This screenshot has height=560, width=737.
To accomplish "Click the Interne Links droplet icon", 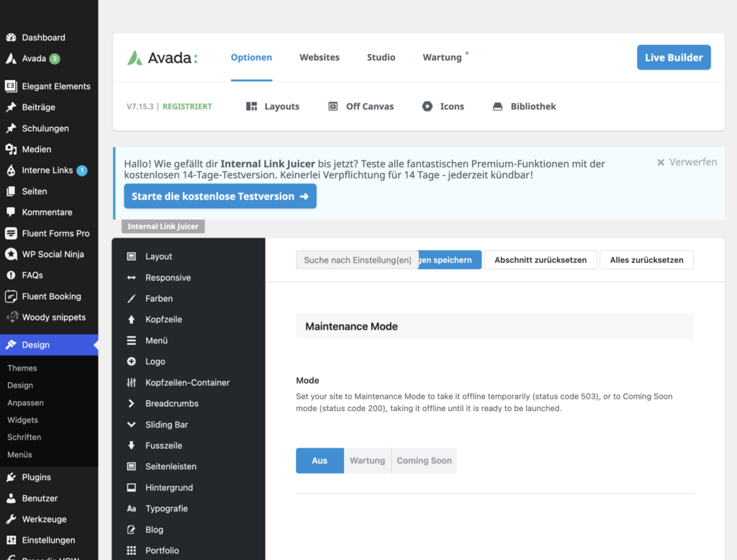I will point(12,170).
